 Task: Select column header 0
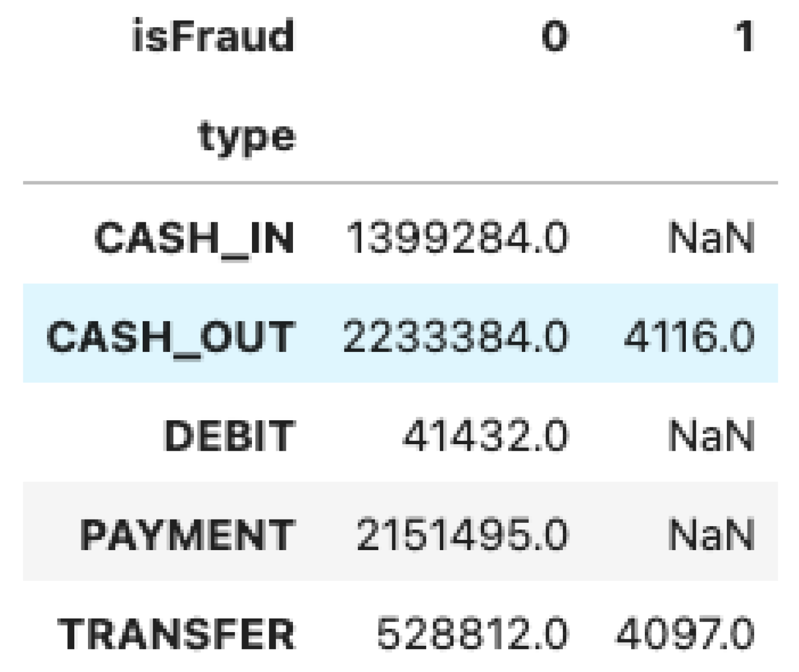(554, 37)
